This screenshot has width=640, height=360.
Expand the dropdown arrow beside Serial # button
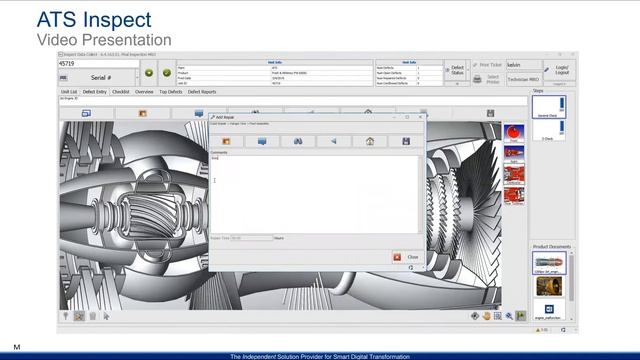pyautogui.click(x=137, y=78)
